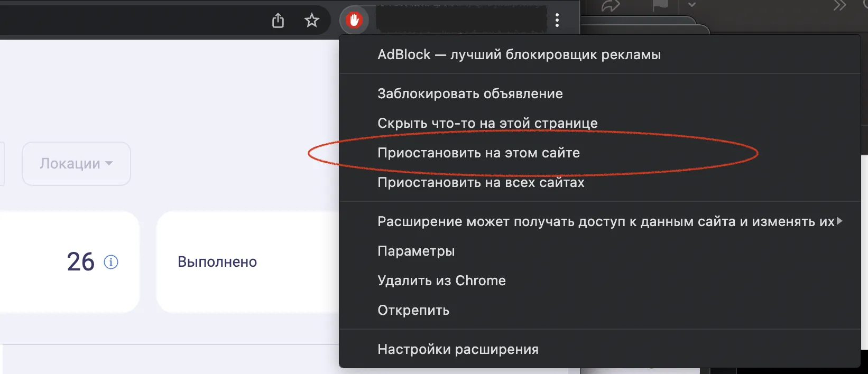This screenshot has height=374, width=868.
Task: Open the Локации dropdown
Action: coord(76,164)
